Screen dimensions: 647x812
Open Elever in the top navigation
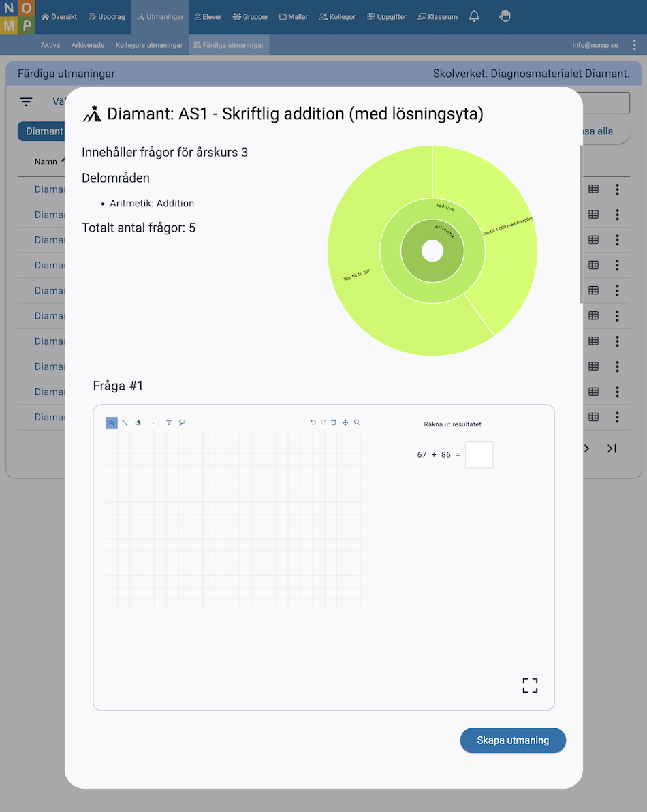coord(208,17)
